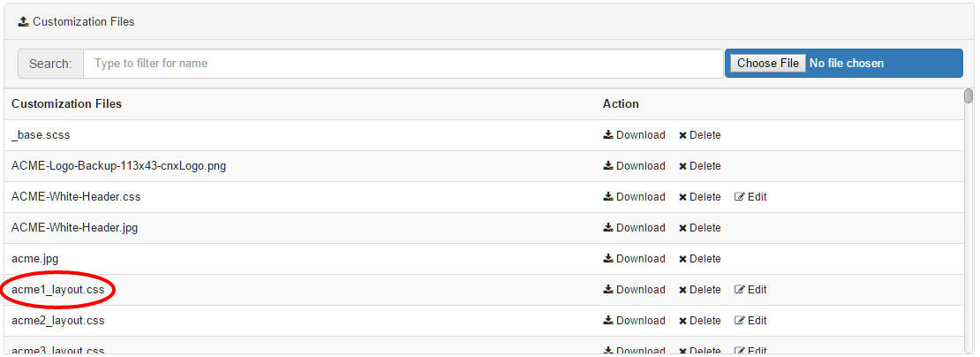The height and width of the screenshot is (357, 980).
Task: Download the ACME-White-Header.css file
Action: 634,197
